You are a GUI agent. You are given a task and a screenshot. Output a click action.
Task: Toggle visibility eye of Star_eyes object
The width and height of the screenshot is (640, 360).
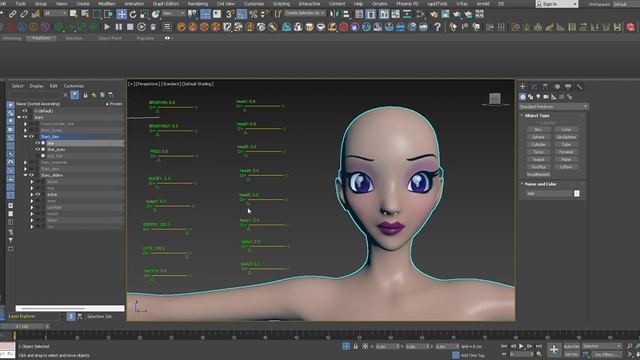(x=38, y=149)
